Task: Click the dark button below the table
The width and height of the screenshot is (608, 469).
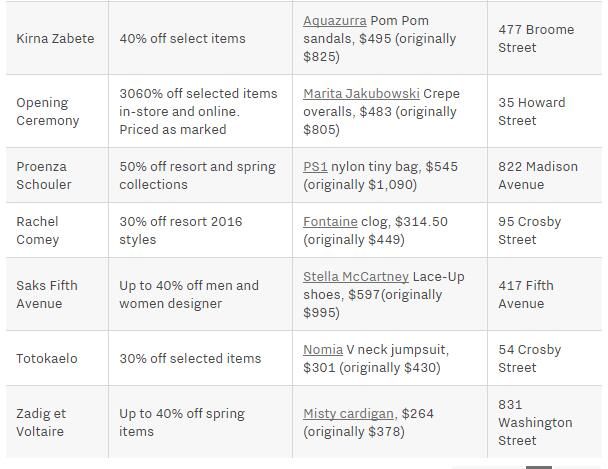Action: click(539, 467)
